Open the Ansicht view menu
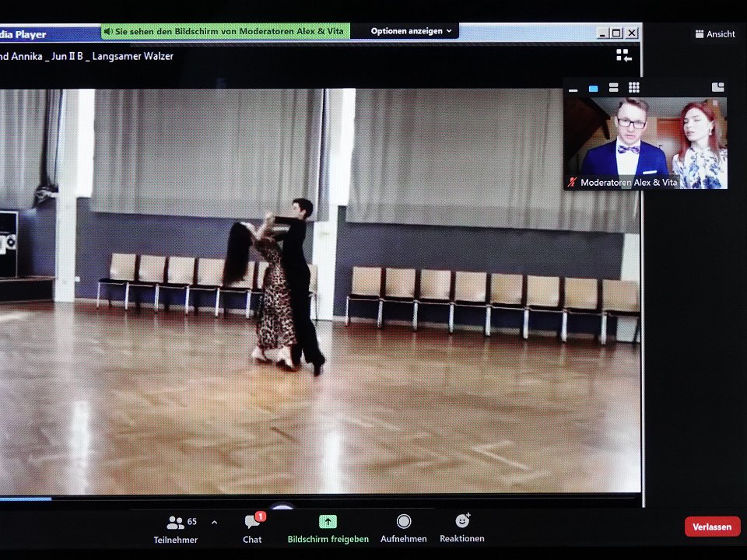The width and height of the screenshot is (747, 560). point(715,33)
